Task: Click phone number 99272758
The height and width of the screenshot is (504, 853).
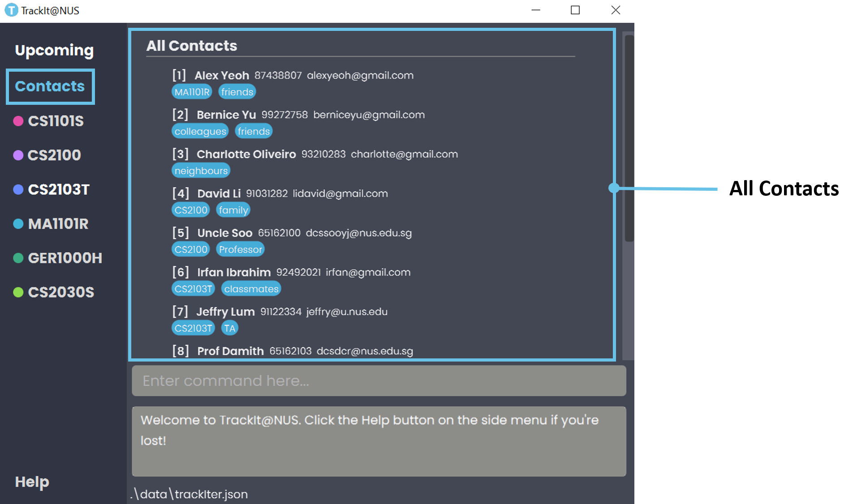Action: coord(285,115)
